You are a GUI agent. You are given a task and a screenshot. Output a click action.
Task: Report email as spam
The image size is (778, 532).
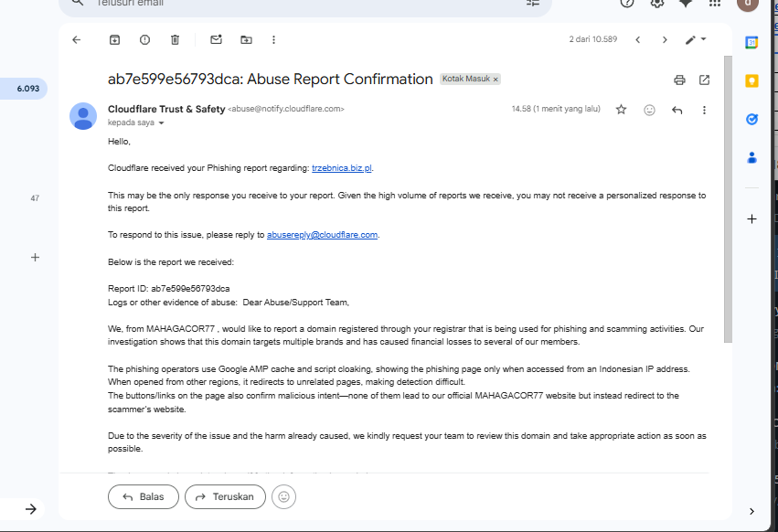(x=144, y=39)
